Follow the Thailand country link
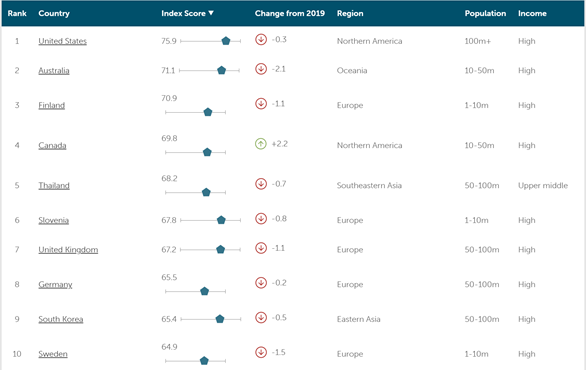The width and height of the screenshot is (586, 370). tap(54, 185)
